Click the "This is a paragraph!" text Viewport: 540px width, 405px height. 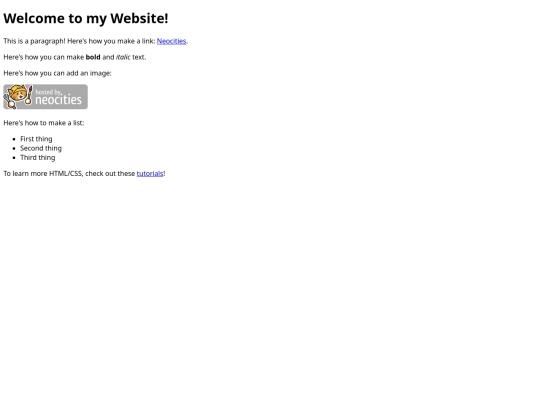click(34, 41)
